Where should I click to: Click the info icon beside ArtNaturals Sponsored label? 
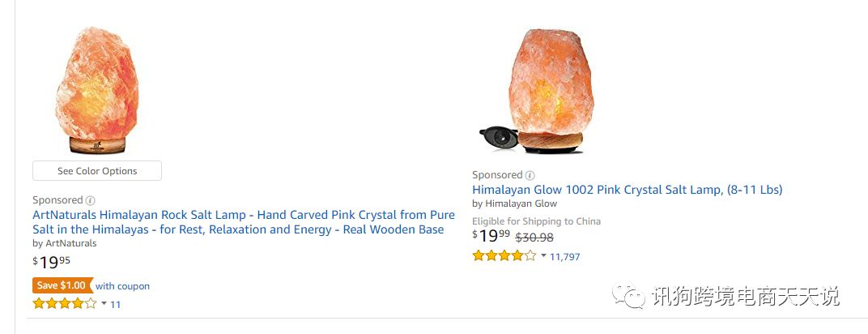91,200
